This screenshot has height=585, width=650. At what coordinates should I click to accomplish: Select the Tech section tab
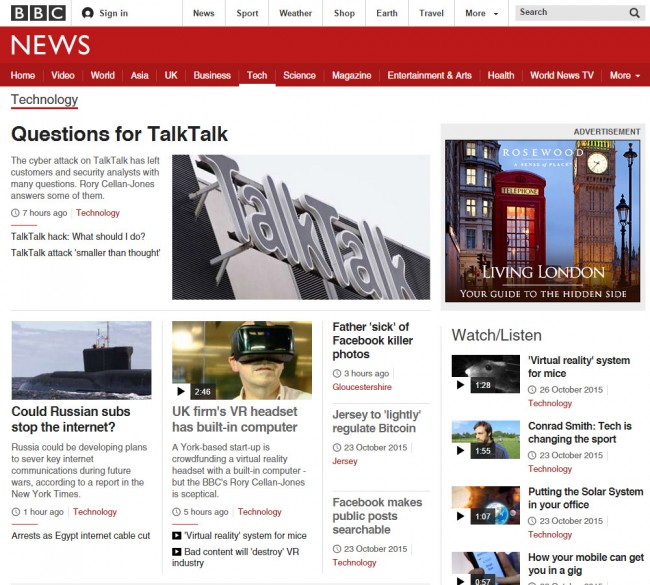point(257,75)
